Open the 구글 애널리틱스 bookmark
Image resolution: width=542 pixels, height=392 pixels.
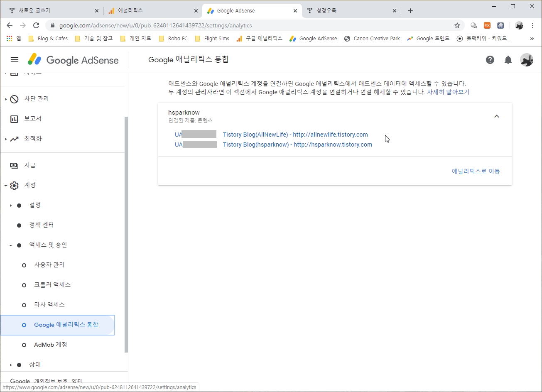click(x=260, y=39)
